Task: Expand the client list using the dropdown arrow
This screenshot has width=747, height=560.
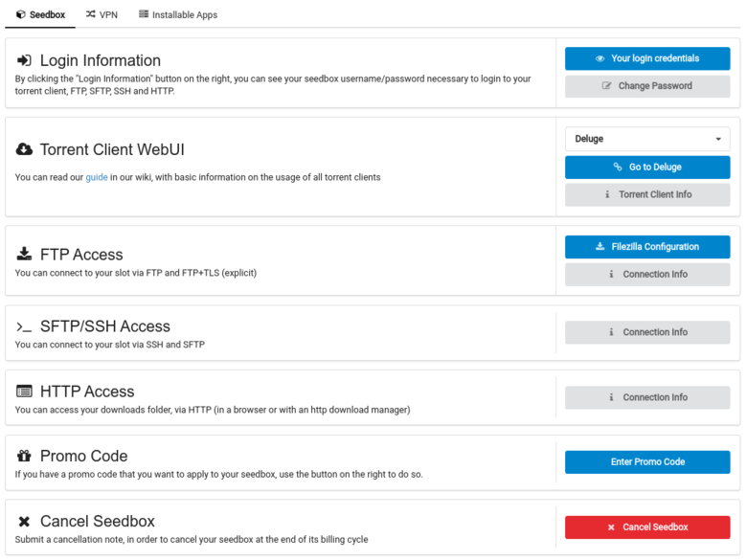Action: [x=718, y=139]
